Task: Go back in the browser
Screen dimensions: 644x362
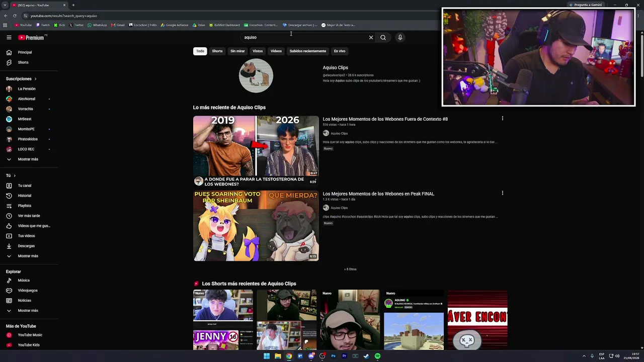Action: tap(6, 16)
